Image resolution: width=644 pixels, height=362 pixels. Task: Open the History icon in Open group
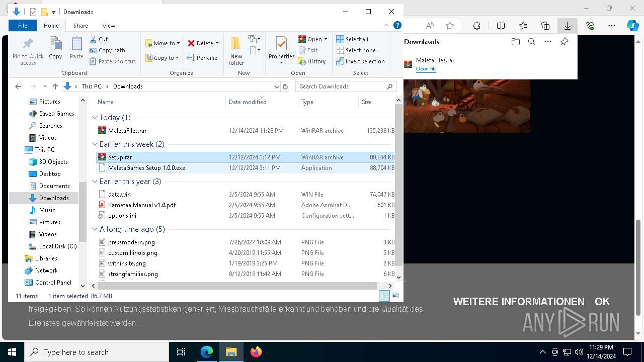point(302,61)
